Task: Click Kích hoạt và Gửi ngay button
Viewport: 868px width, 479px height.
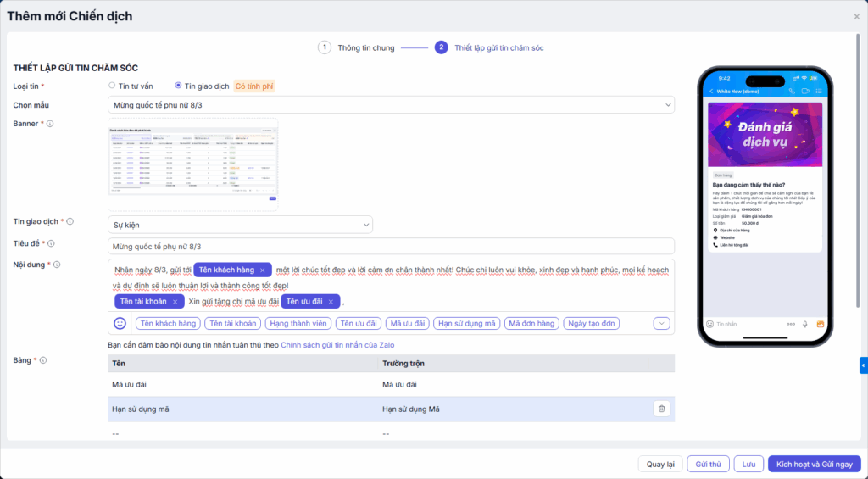Action: click(x=814, y=464)
